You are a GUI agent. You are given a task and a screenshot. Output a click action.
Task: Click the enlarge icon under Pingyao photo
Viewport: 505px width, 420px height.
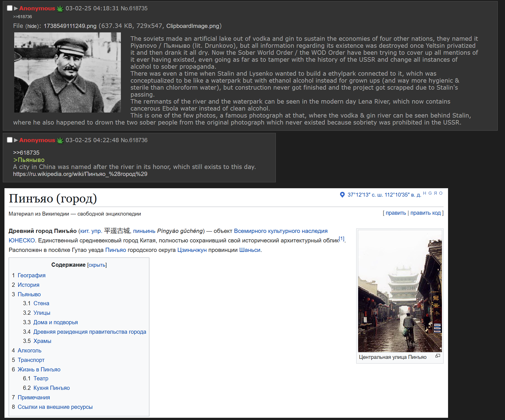coord(437,356)
